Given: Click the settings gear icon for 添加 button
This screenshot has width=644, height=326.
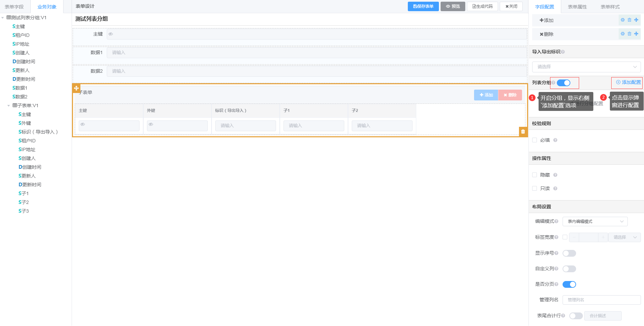Looking at the screenshot, I should [x=622, y=20].
